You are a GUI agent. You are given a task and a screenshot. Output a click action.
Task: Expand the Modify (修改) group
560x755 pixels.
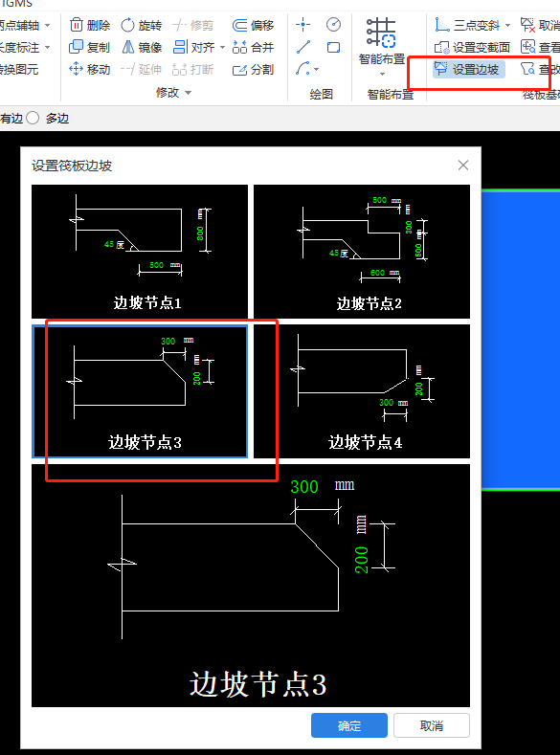pyautogui.click(x=174, y=92)
